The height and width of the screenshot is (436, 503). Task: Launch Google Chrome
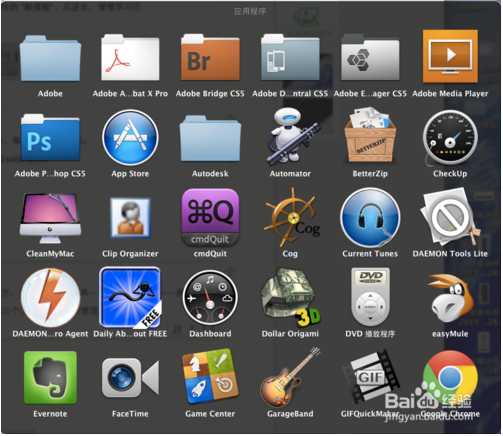pos(450,378)
